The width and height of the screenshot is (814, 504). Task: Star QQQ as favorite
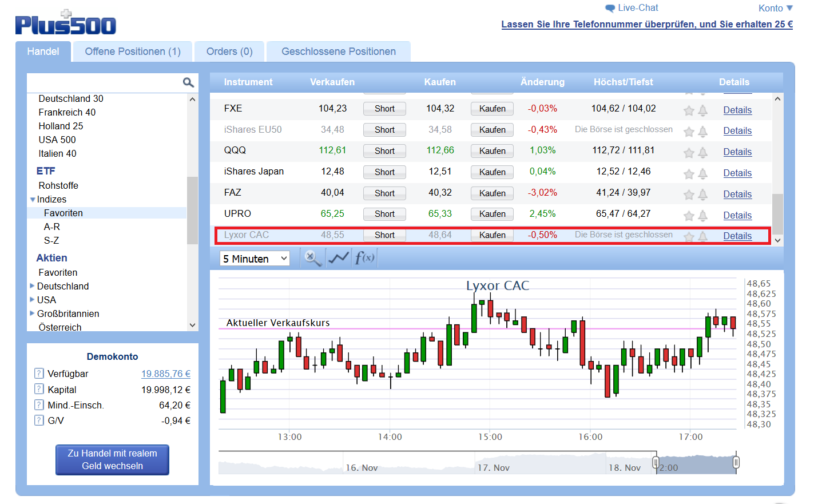click(689, 153)
